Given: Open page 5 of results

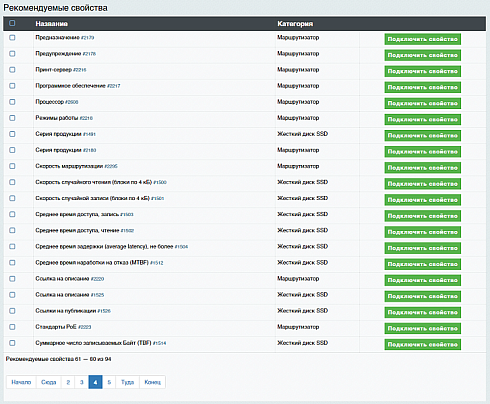Looking at the screenshot, I should coord(109,382).
